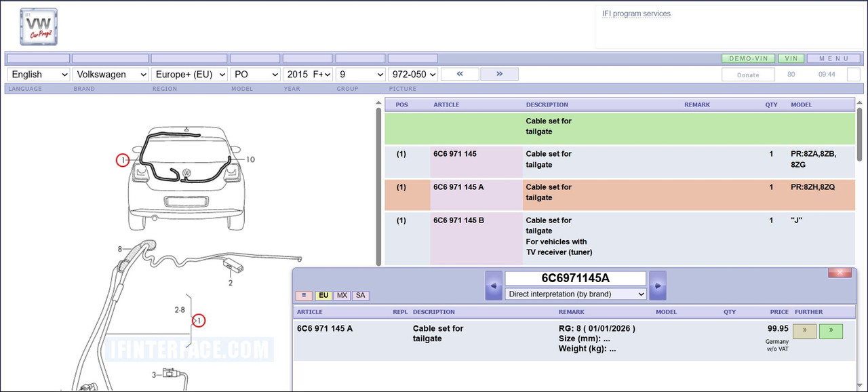Open the Picture dropdown showing 972-050
Image resolution: width=868 pixels, height=392 pixels.
click(x=413, y=75)
